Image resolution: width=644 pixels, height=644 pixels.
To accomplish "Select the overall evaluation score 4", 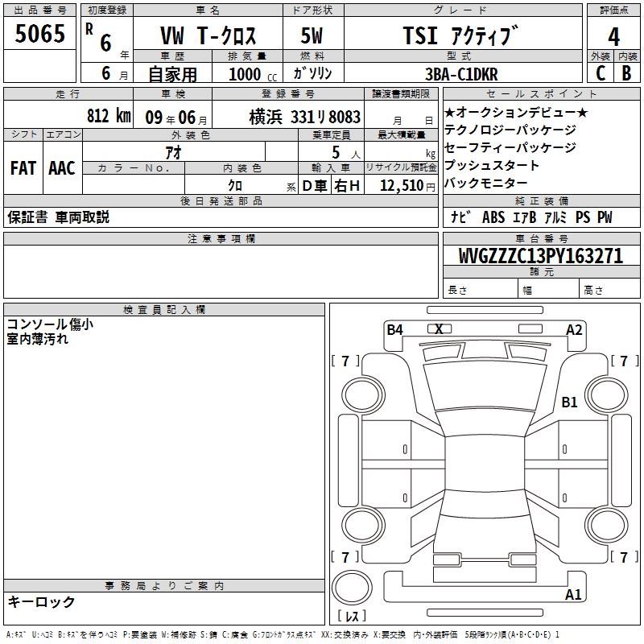I will pyautogui.click(x=613, y=37).
